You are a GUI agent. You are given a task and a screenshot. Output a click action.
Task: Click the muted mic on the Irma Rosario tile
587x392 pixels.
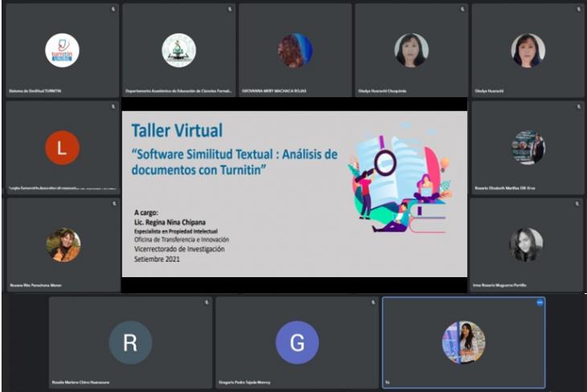(577, 204)
